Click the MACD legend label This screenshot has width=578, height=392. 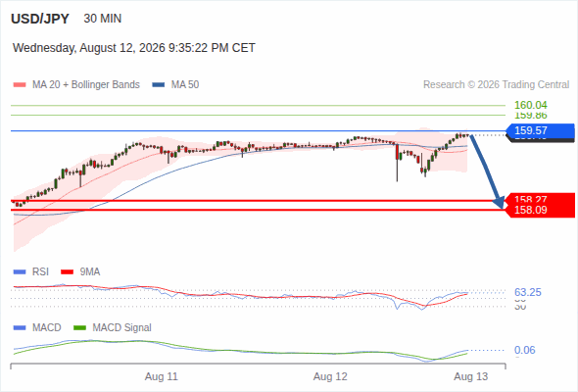[x=46, y=328]
